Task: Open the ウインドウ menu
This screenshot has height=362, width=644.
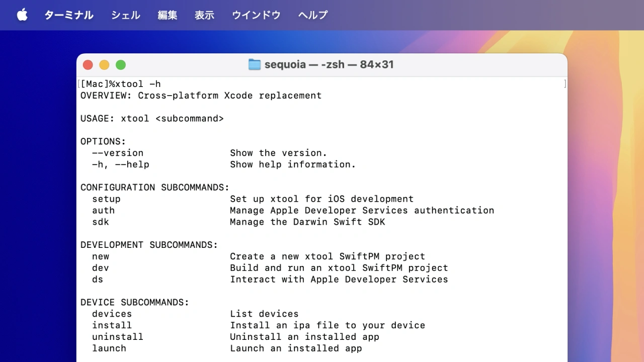Action: (256, 15)
